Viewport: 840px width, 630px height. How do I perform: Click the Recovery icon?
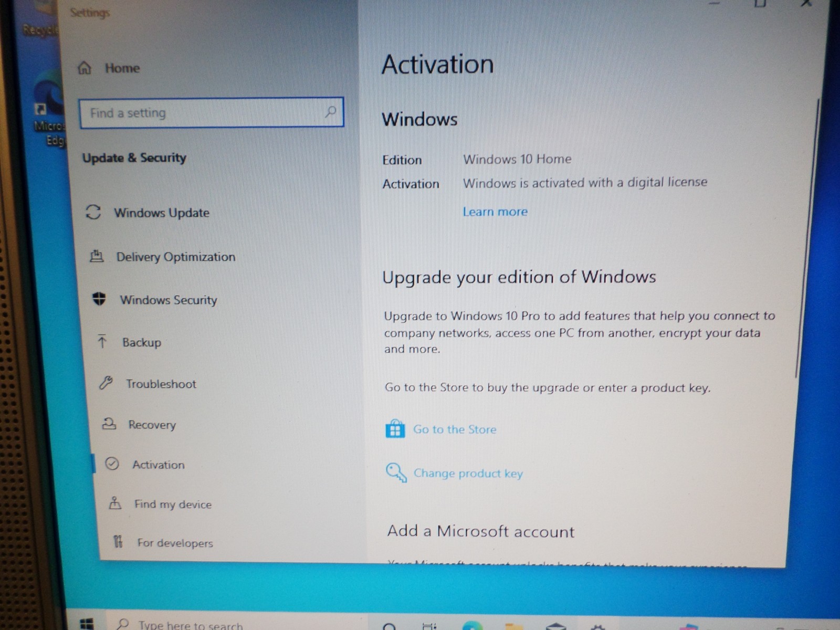click(x=109, y=424)
